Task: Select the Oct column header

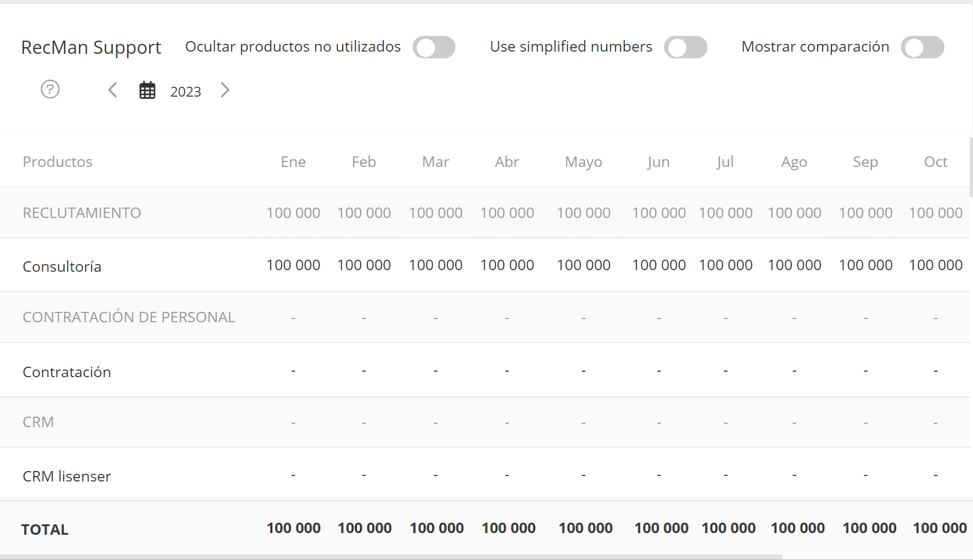Action: pyautogui.click(x=935, y=162)
